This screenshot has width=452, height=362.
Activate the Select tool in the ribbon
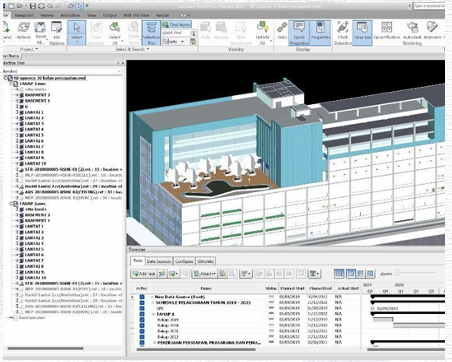[77, 32]
